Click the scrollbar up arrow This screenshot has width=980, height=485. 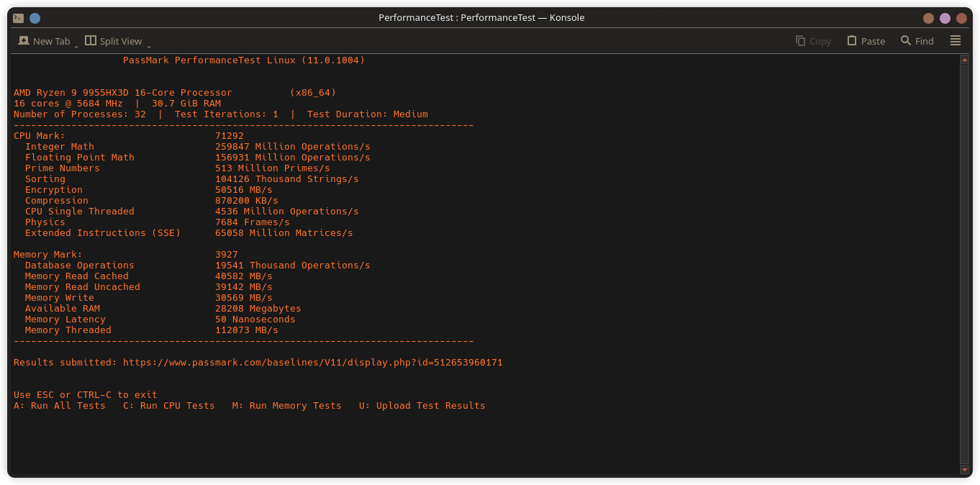click(965, 60)
